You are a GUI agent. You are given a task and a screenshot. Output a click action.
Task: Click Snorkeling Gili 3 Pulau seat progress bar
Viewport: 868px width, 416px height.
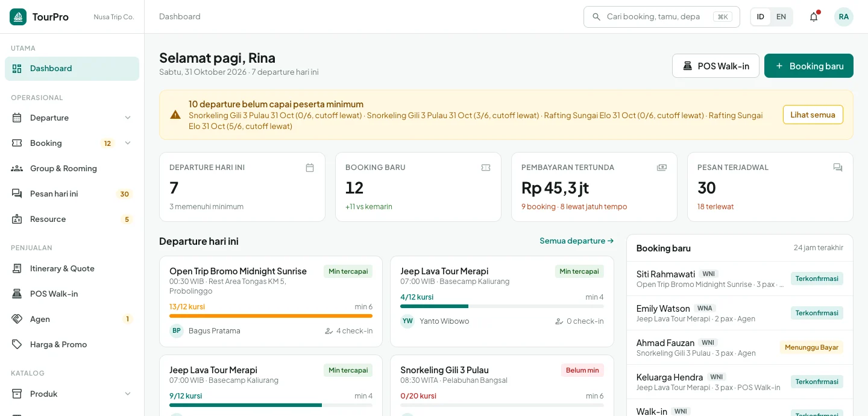click(502, 405)
